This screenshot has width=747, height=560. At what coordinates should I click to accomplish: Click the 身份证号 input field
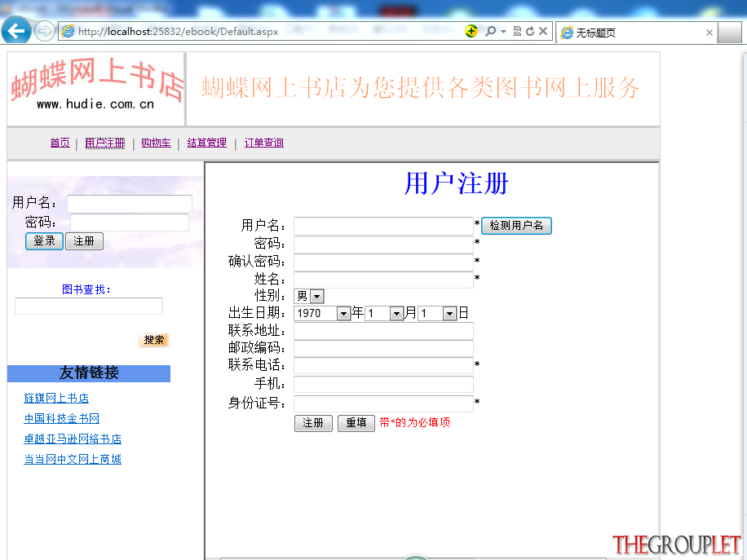[383, 403]
